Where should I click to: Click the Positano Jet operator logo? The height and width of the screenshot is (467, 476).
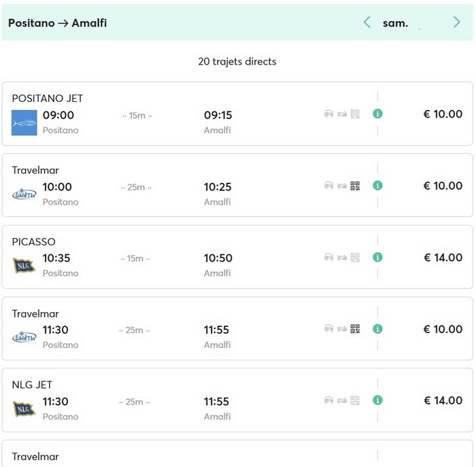click(x=24, y=123)
